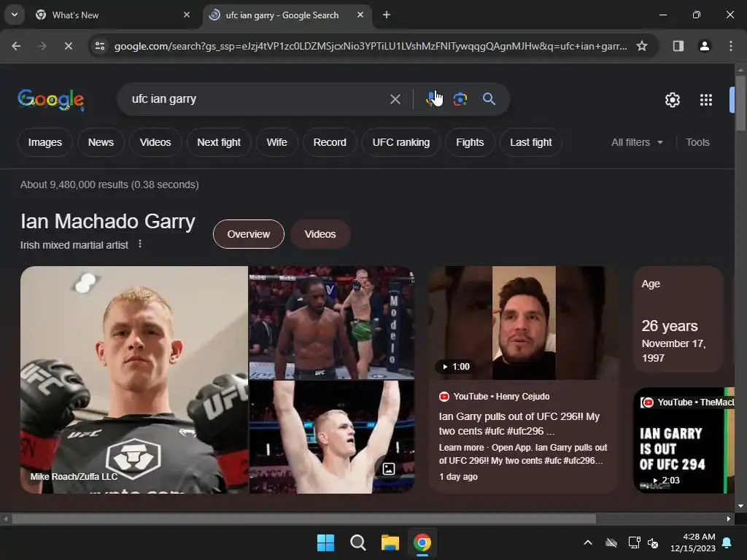Screen dimensions: 747x560
Task: Open Chrome three-dot menu
Action: (x=731, y=46)
